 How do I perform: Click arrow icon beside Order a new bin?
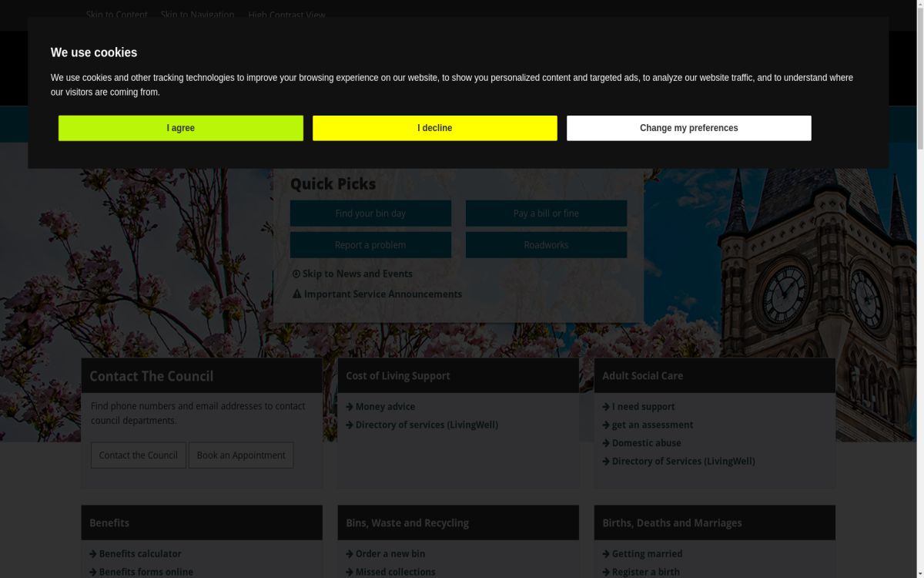pos(350,554)
